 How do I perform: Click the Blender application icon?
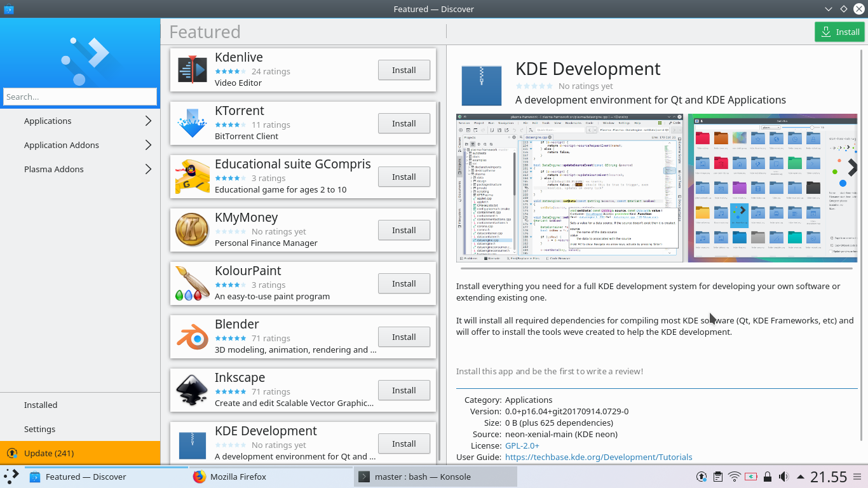[x=192, y=336]
